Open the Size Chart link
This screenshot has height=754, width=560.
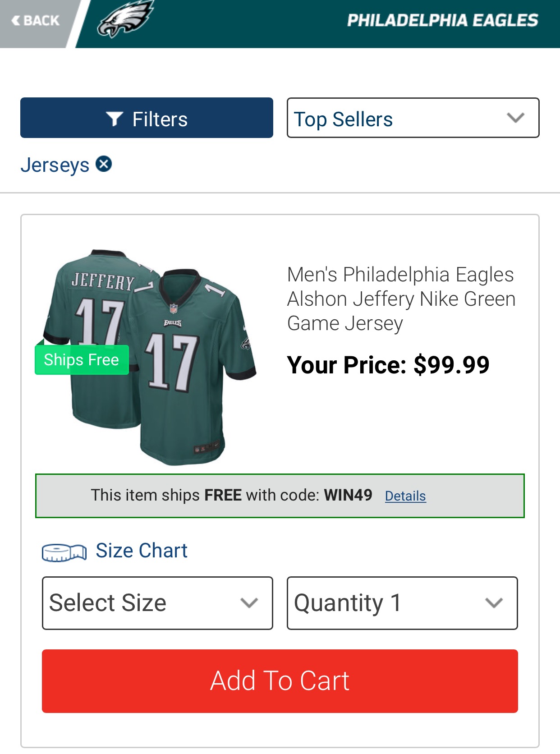point(142,551)
